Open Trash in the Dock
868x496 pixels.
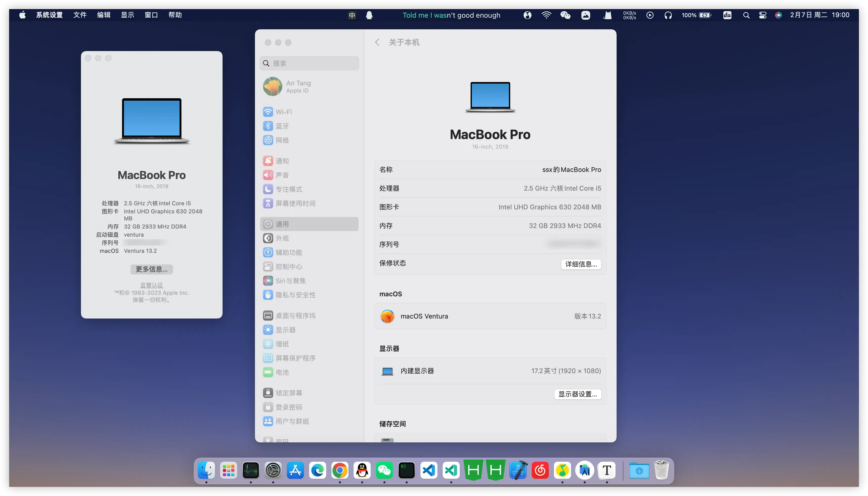[661, 470]
